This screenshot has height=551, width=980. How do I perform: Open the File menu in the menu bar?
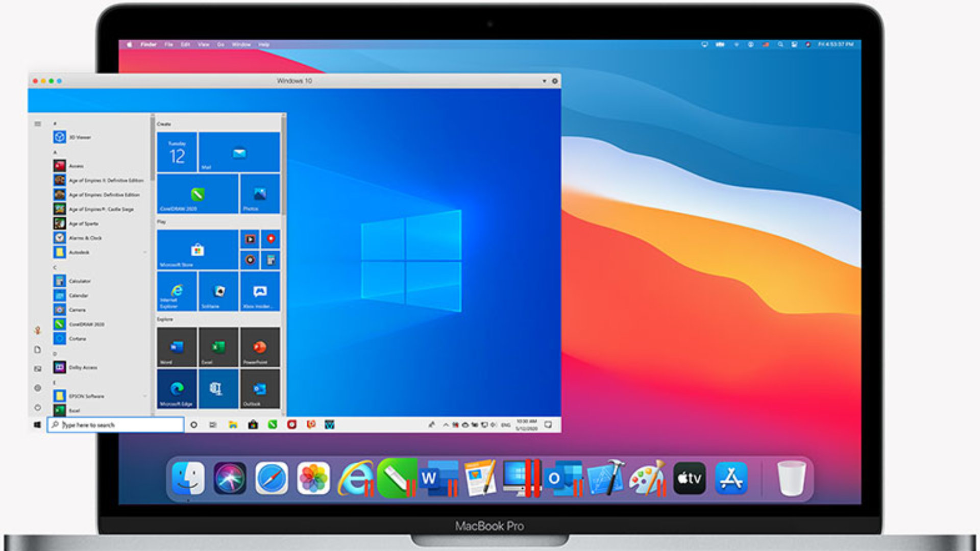point(168,44)
